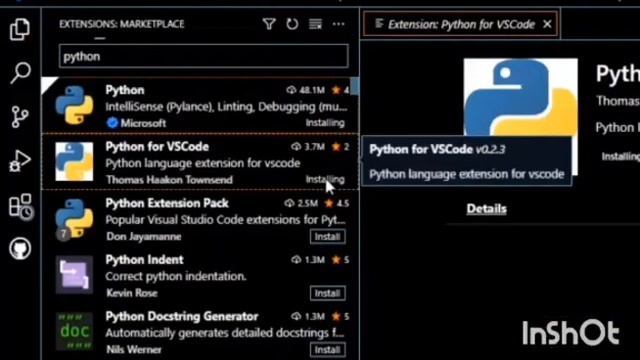The image size is (640, 360).
Task: Click the filter extensions funnel icon
Action: point(269,24)
